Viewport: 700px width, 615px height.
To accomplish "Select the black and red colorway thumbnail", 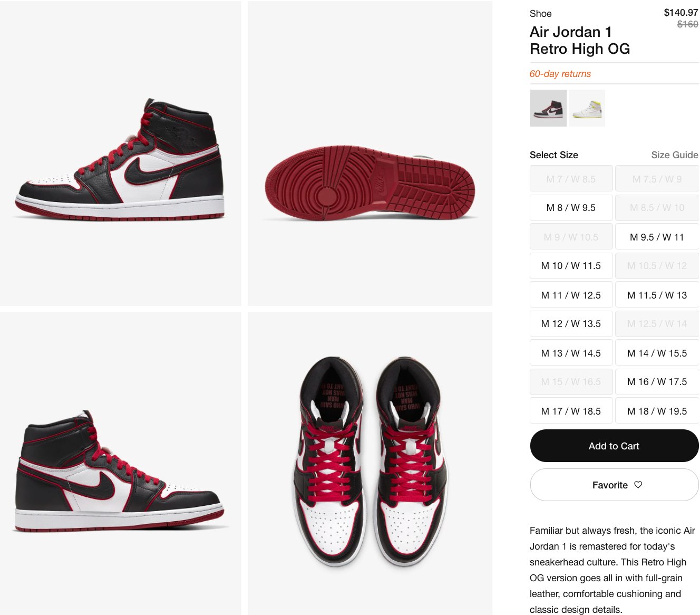I will tap(549, 108).
